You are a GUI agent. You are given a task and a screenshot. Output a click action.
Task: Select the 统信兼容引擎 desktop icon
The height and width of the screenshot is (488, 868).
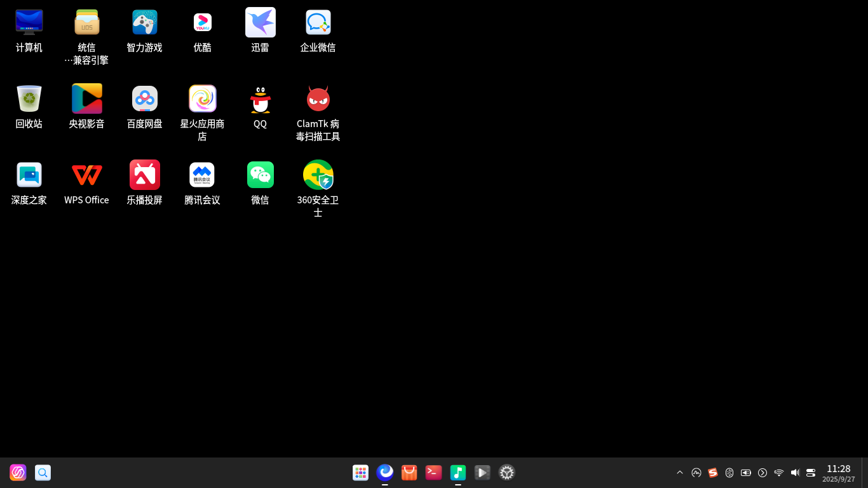coord(86,22)
